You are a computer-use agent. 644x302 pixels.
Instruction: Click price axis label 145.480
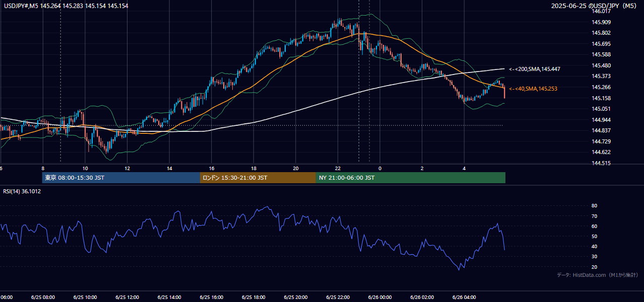click(600, 65)
